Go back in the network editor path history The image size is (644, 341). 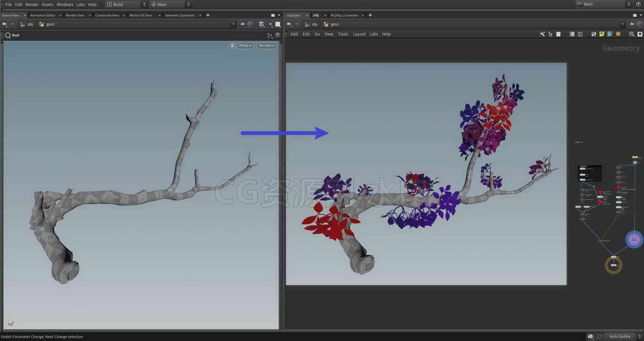coord(289,24)
